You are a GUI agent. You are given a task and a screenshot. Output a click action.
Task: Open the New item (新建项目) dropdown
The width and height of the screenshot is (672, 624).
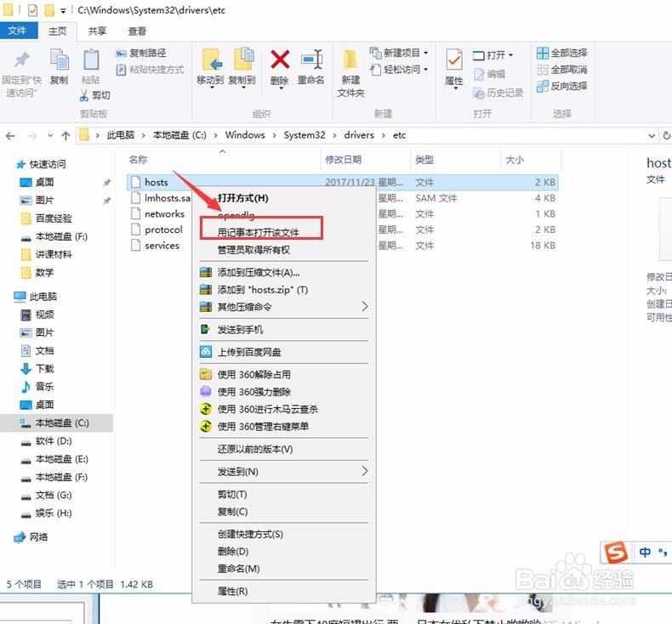[x=399, y=53]
